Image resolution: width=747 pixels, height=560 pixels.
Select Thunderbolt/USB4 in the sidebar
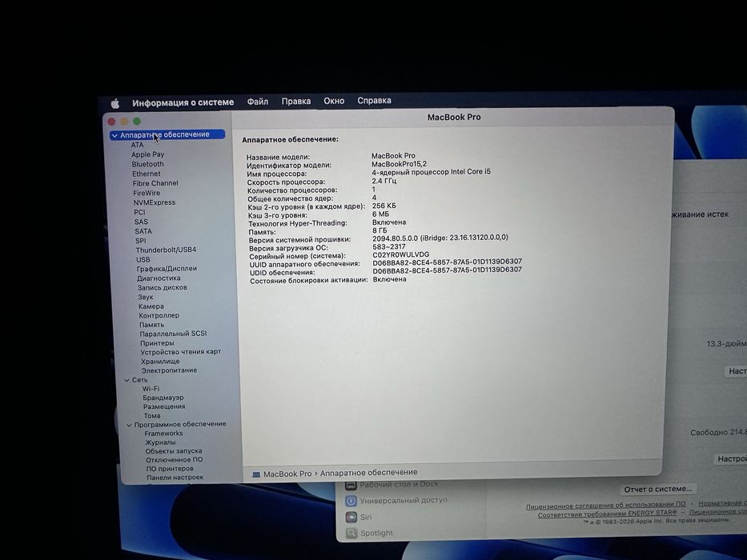[167, 250]
